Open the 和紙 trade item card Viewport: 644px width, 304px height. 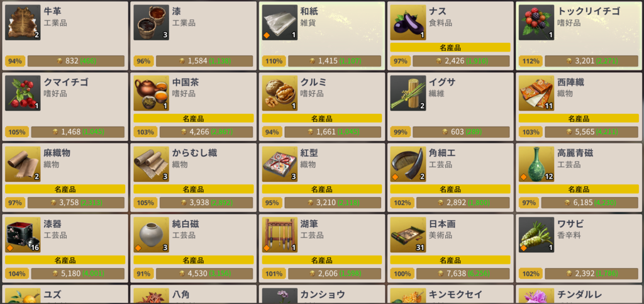point(322,36)
